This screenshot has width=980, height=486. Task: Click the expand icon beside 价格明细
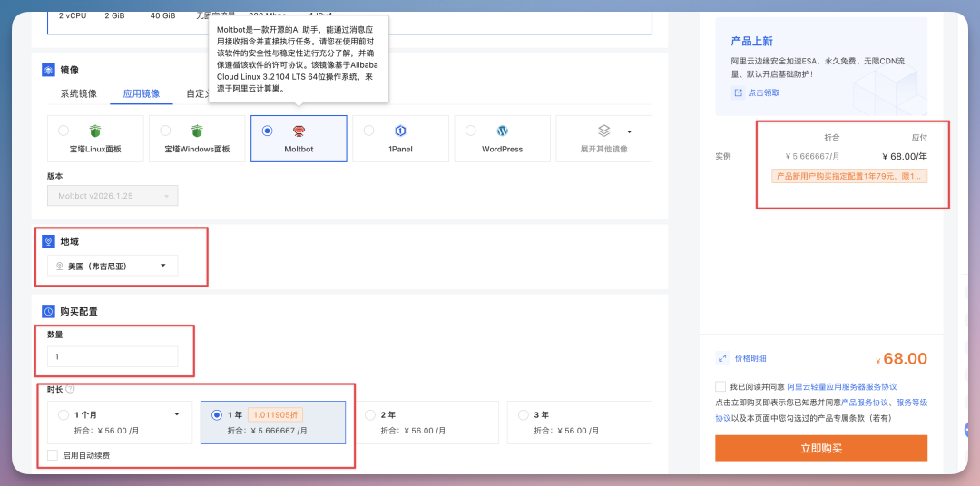click(722, 358)
